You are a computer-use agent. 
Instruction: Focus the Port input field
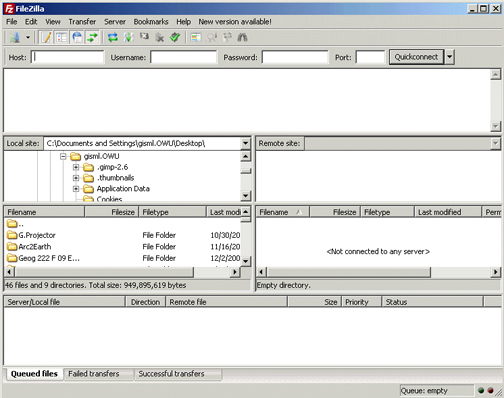370,57
